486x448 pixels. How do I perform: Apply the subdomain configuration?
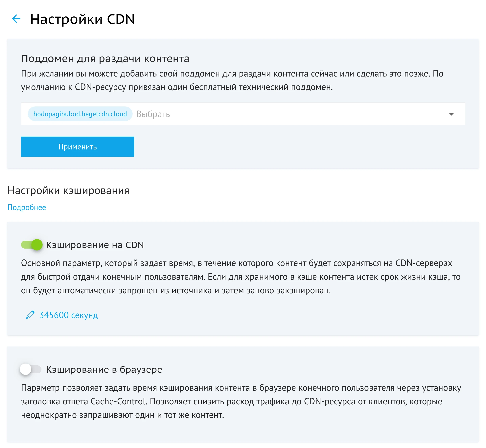coord(77,146)
